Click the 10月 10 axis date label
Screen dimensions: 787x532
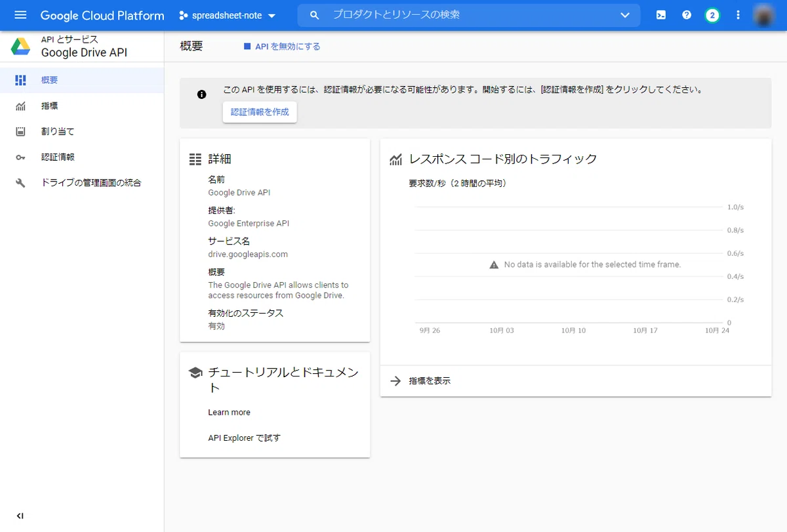tap(573, 331)
